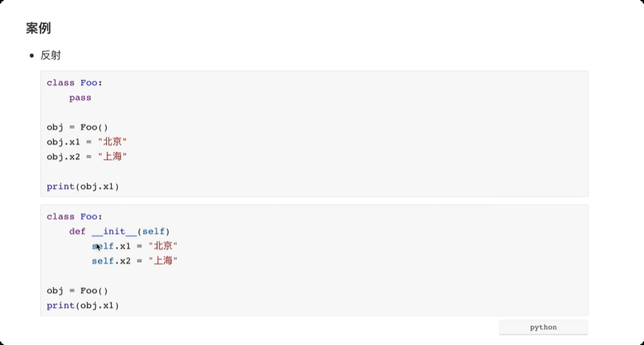The width and height of the screenshot is (644, 345).
Task: Click the self.x1 = "北京" line
Action: click(135, 246)
